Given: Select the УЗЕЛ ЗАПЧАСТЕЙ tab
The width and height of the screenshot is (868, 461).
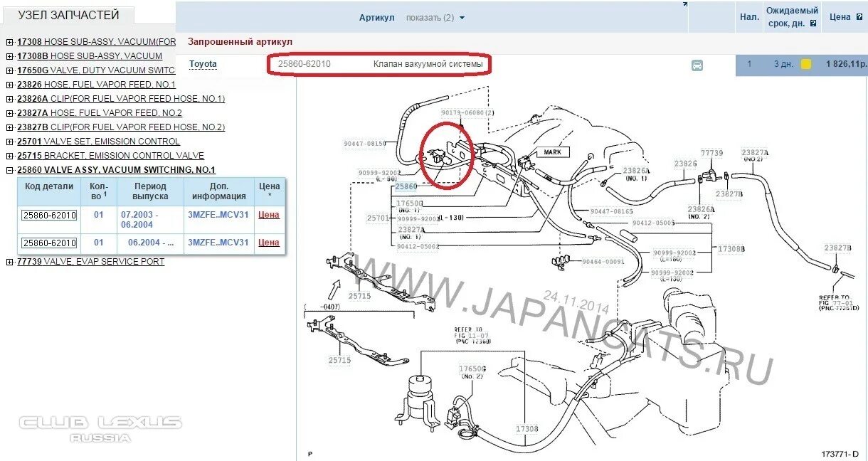Looking at the screenshot, I should (69, 15).
